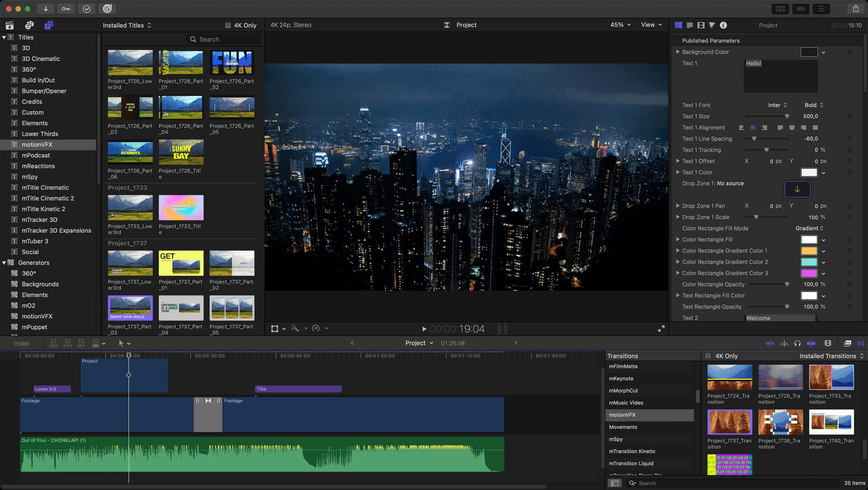The width and height of the screenshot is (868, 490).
Task: Select mTransition Kinetic in Transitions list
Action: pyautogui.click(x=632, y=451)
